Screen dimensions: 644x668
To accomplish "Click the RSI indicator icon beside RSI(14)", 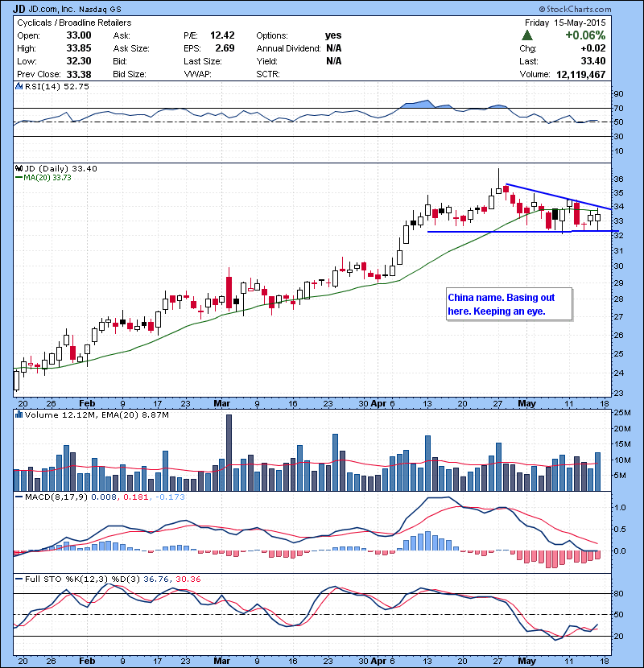I will pyautogui.click(x=19, y=86).
